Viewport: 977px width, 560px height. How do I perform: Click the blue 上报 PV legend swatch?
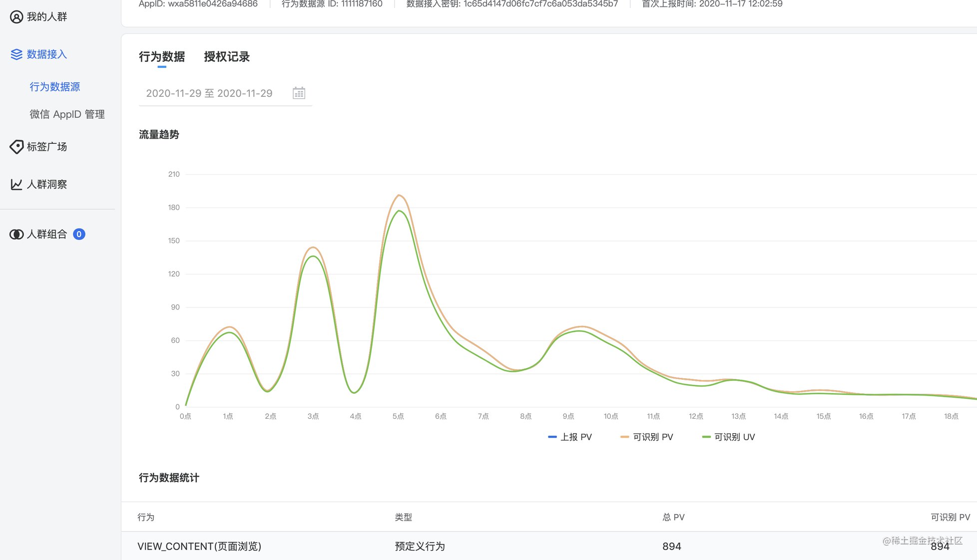552,437
